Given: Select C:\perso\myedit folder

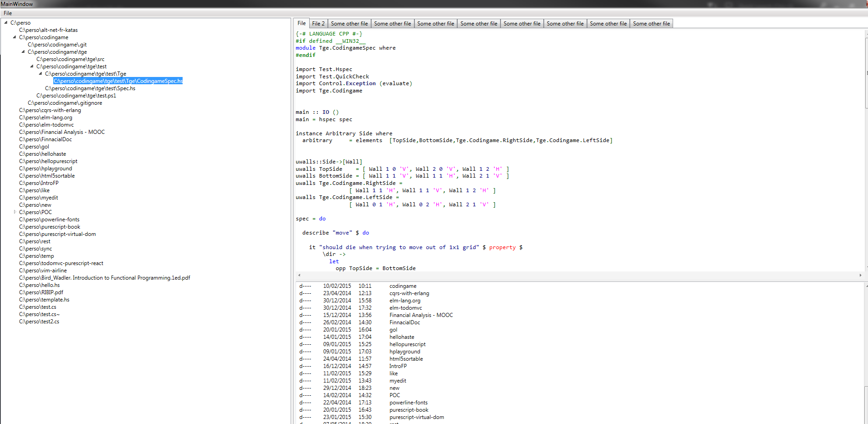Looking at the screenshot, I should click(39, 198).
